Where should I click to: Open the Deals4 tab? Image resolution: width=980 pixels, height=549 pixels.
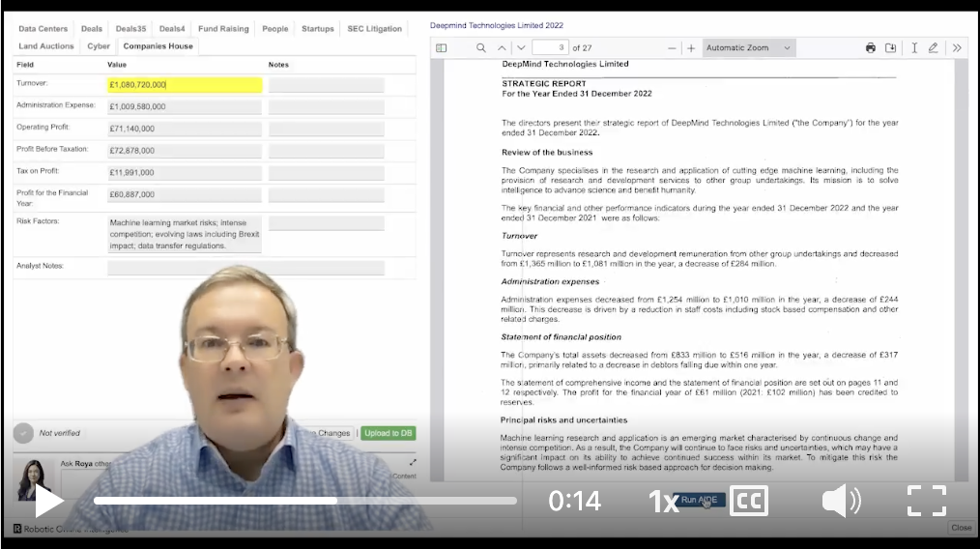pyautogui.click(x=172, y=29)
